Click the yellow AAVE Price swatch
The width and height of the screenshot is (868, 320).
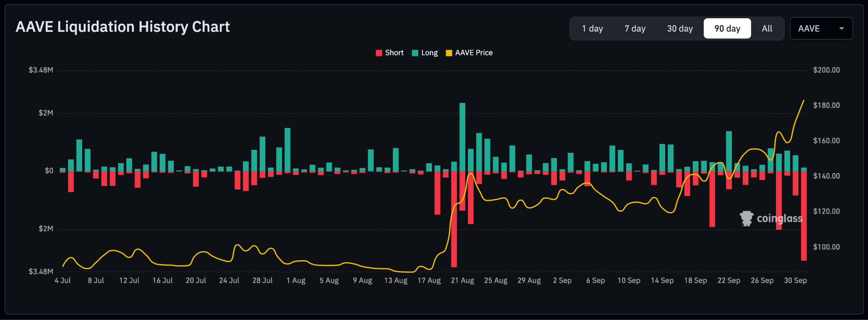tap(449, 53)
